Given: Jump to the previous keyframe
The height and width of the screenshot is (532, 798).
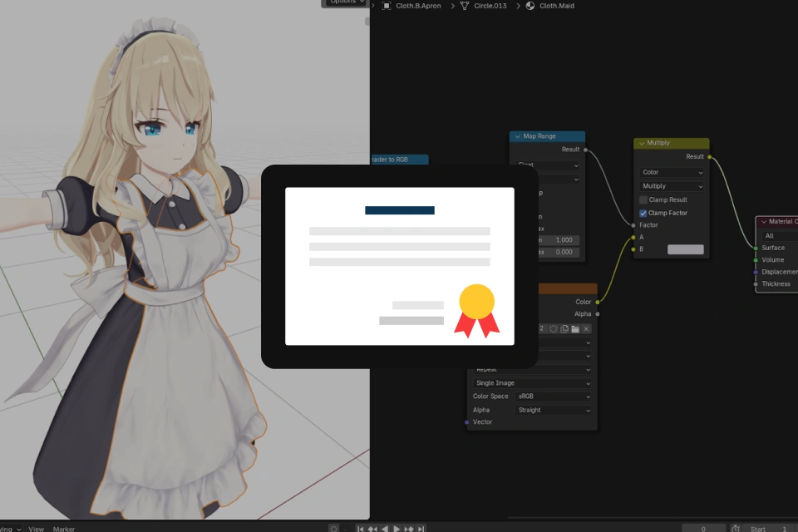Looking at the screenshot, I should pos(372,529).
